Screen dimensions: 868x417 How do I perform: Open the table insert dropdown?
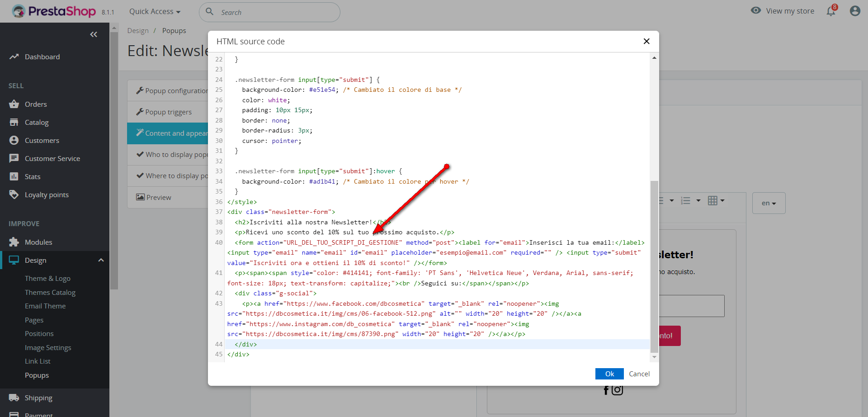(716, 200)
